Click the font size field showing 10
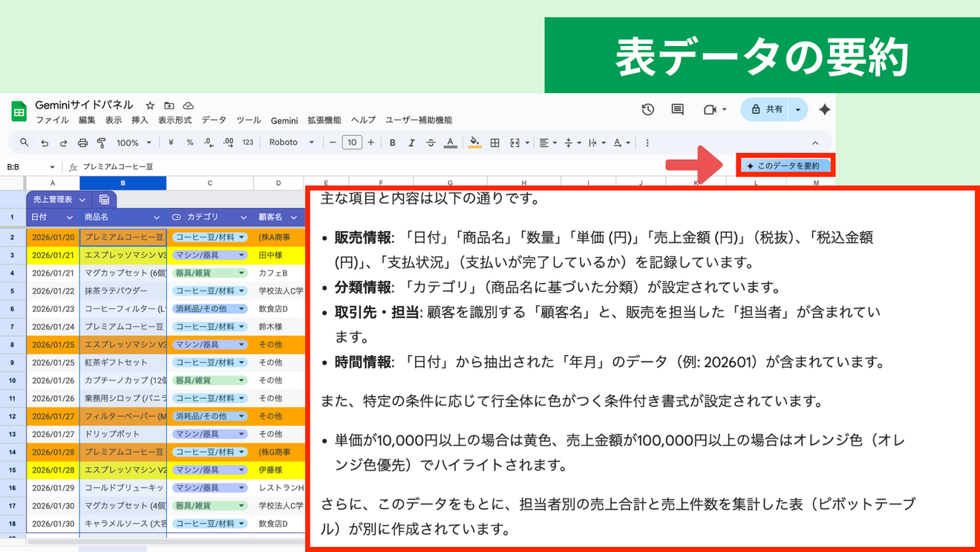This screenshot has width=980, height=552. point(352,143)
